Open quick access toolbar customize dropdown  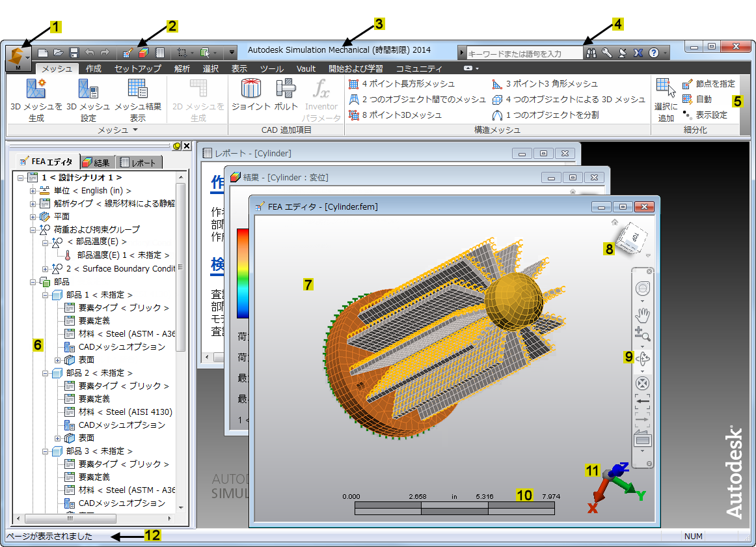click(232, 53)
